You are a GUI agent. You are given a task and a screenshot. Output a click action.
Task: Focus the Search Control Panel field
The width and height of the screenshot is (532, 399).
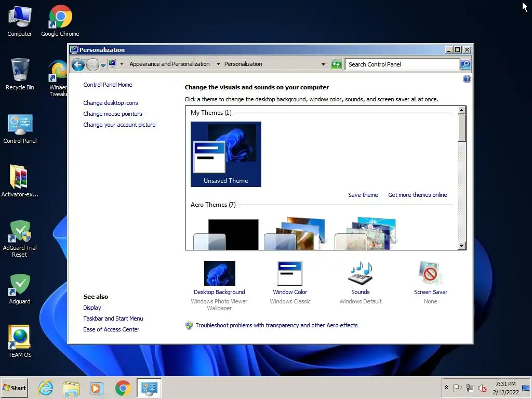pos(402,64)
